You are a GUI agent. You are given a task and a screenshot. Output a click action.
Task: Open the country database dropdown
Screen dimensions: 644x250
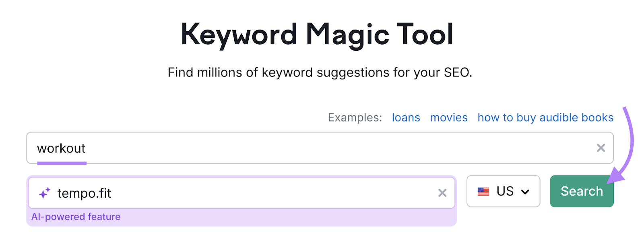503,191
